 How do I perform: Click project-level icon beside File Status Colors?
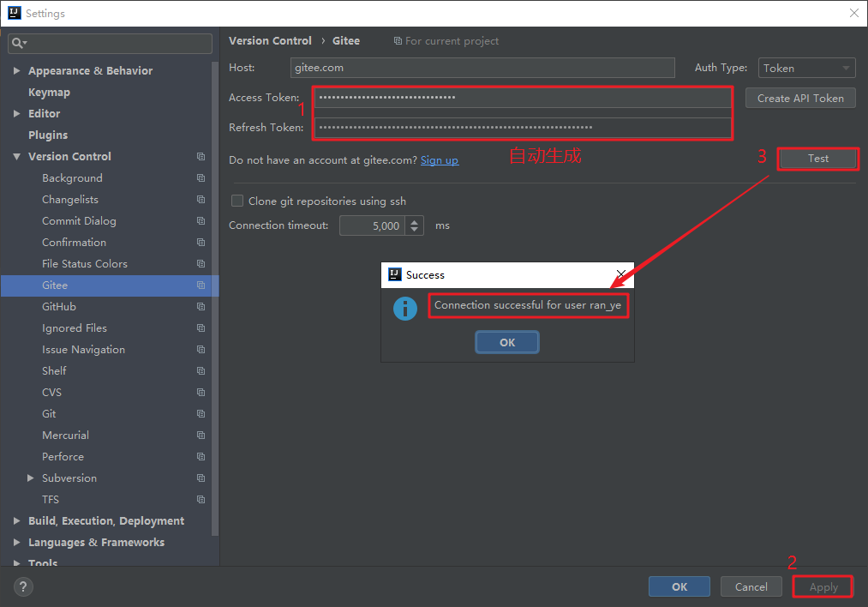(x=201, y=263)
